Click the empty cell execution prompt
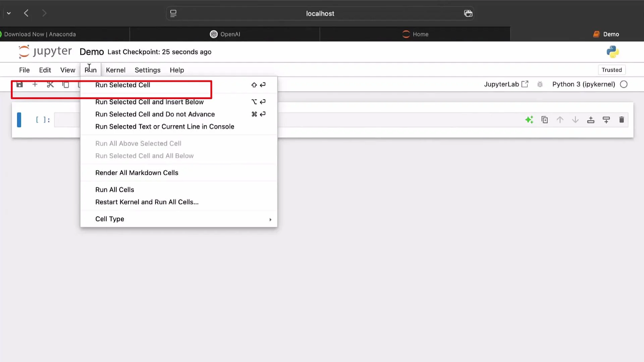The image size is (644, 362). (x=43, y=120)
